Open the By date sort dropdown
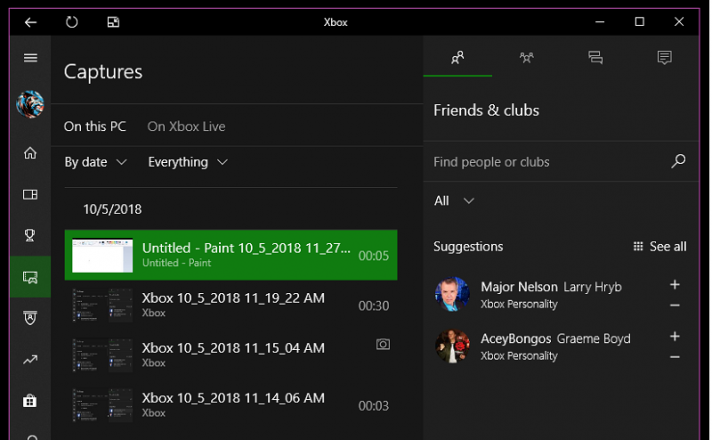Screen dimensions: 712x440 [x=95, y=162]
